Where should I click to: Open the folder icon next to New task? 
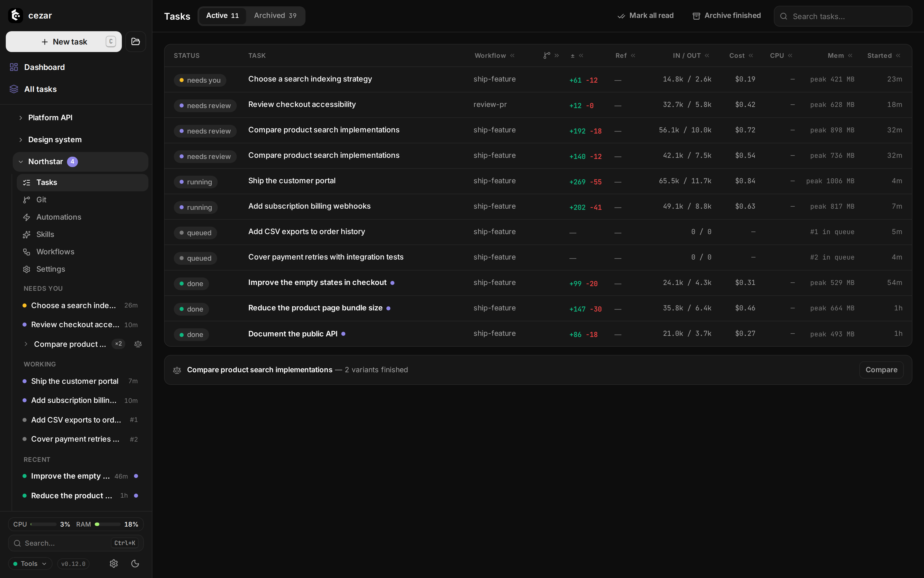tap(135, 42)
